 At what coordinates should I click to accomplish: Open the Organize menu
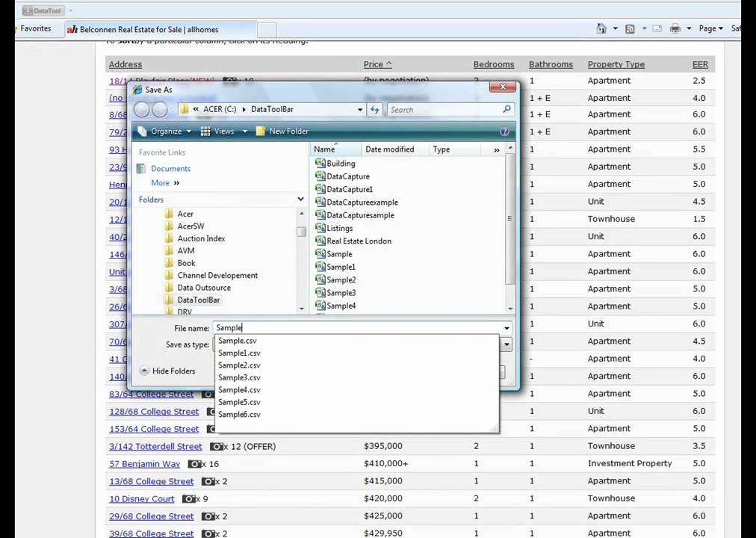[165, 131]
